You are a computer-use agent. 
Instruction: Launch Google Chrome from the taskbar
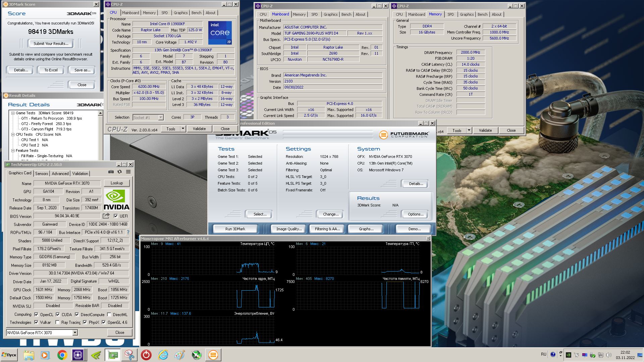(x=62, y=355)
